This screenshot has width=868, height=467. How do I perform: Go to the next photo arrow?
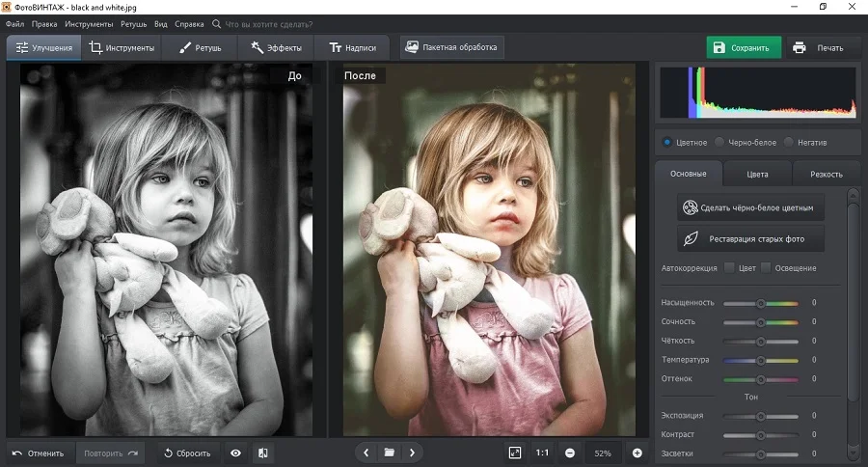click(412, 453)
